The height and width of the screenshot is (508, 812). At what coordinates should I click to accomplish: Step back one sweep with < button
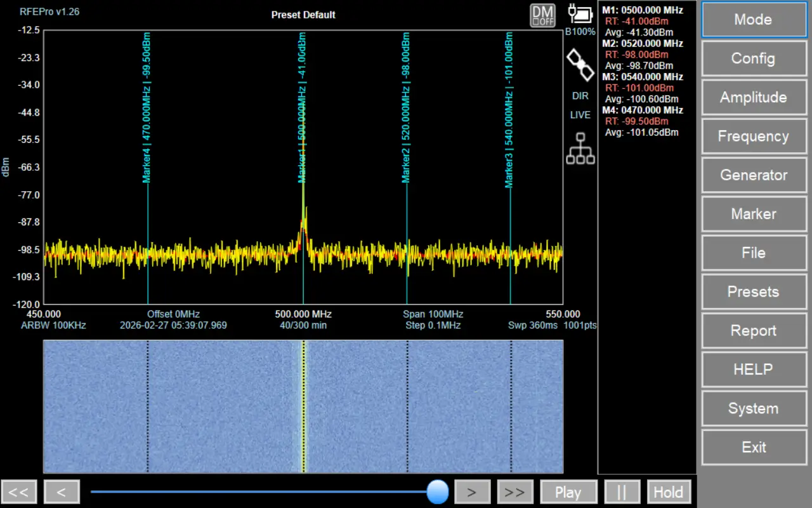click(62, 492)
